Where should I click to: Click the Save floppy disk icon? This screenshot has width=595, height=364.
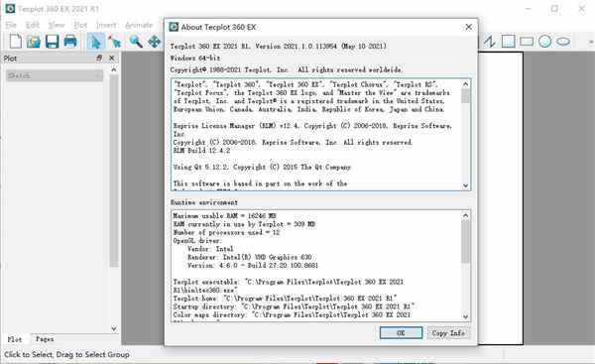[x=52, y=41]
